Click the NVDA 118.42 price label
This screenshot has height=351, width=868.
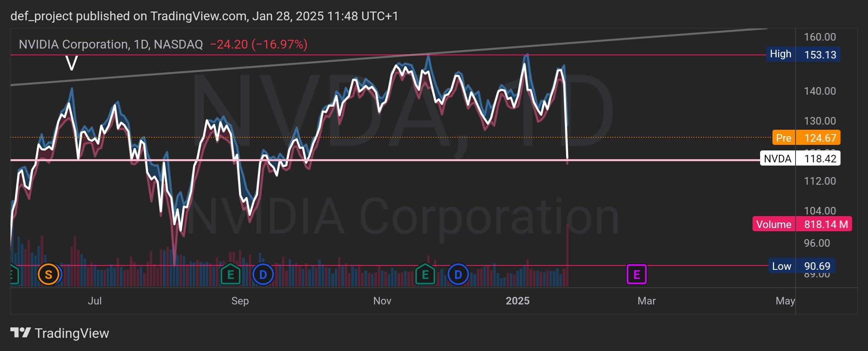[x=800, y=159]
